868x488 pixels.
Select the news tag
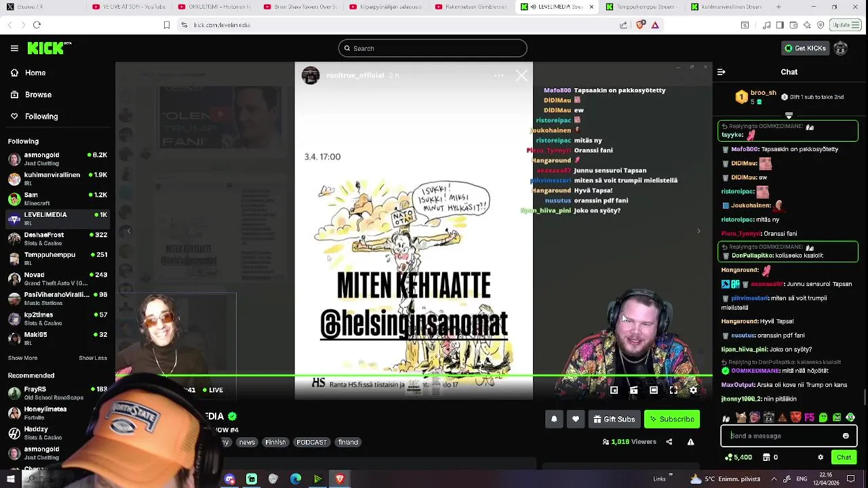coord(247,442)
